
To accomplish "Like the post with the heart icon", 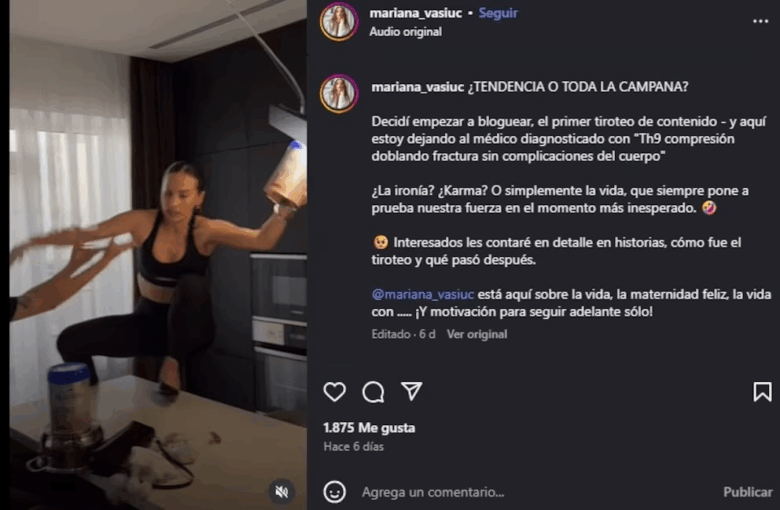I will click(334, 392).
